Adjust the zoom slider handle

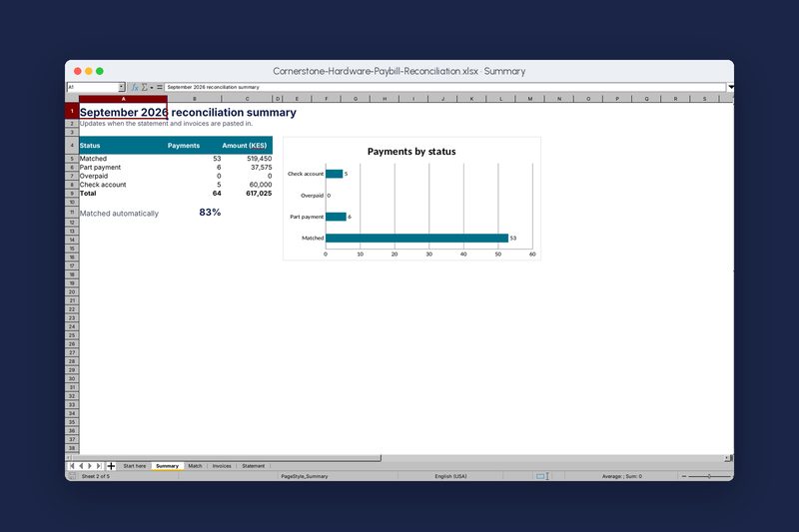(x=709, y=476)
